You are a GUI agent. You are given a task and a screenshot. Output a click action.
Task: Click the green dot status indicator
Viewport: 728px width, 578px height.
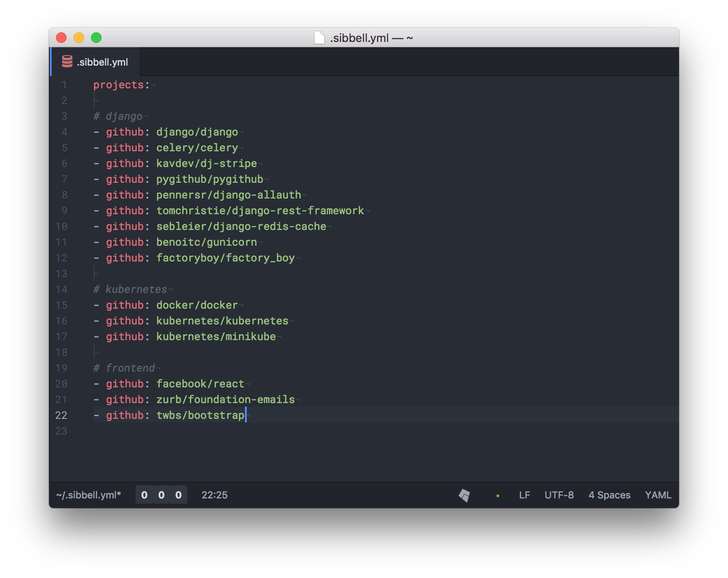coord(498,496)
